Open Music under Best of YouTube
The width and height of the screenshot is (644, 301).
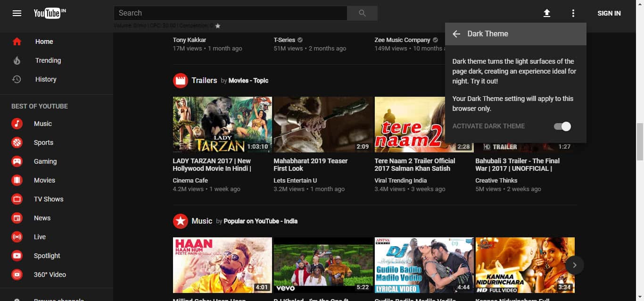(x=57, y=124)
